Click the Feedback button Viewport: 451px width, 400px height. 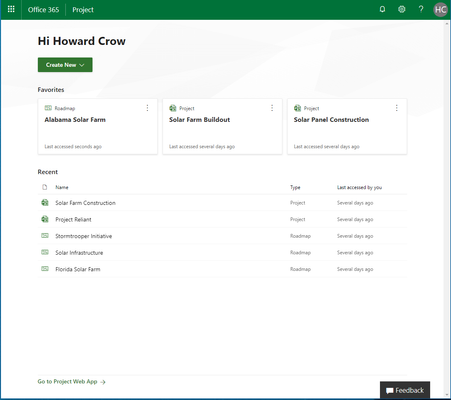(x=405, y=390)
